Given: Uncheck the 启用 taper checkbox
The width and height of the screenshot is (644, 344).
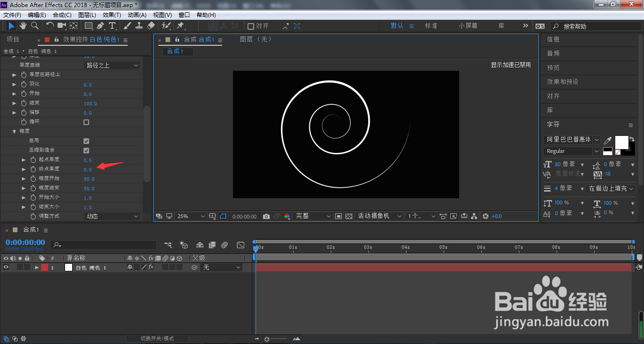Looking at the screenshot, I should pyautogui.click(x=86, y=141).
